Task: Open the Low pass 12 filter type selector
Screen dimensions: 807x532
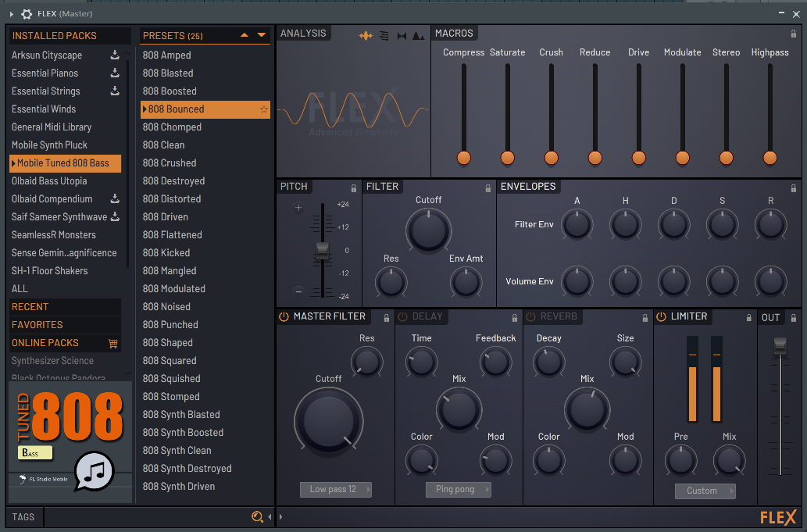Action: pyautogui.click(x=335, y=489)
